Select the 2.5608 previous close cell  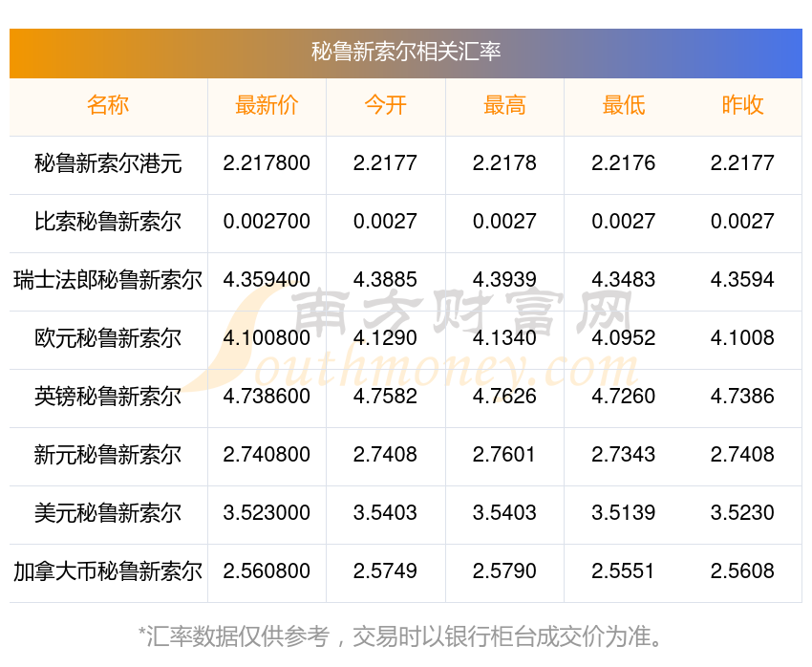click(742, 570)
